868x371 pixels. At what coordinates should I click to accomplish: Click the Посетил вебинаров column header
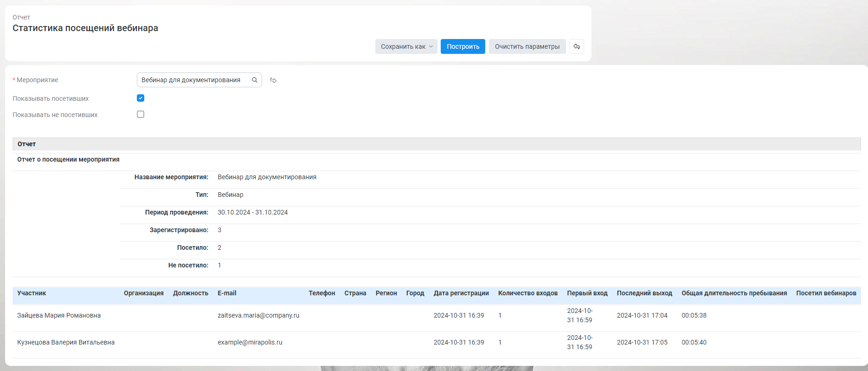click(826, 293)
